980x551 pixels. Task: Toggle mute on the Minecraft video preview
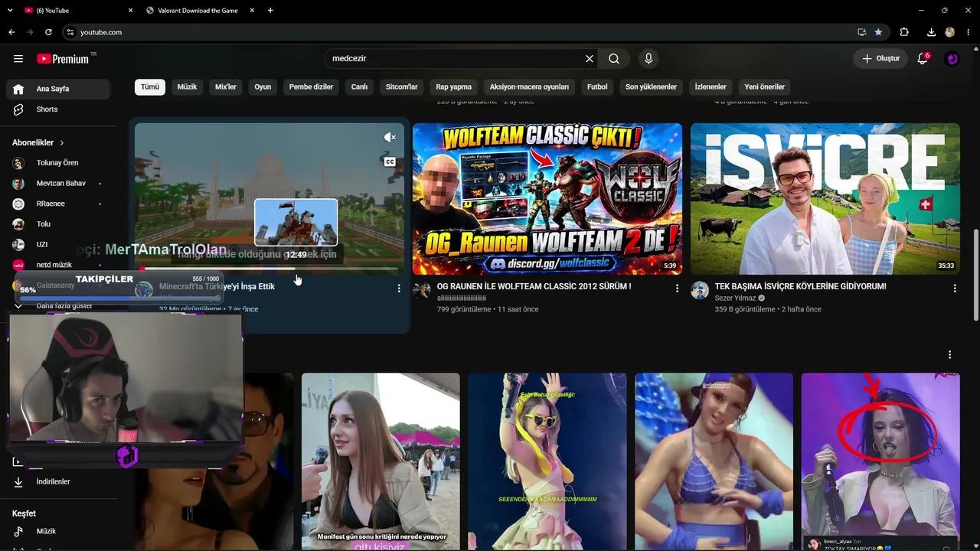[390, 138]
